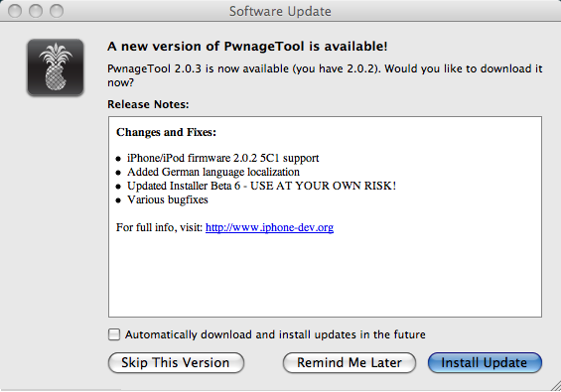
Task: Click the 'Automatically download and install updates' label
Action: point(275,334)
